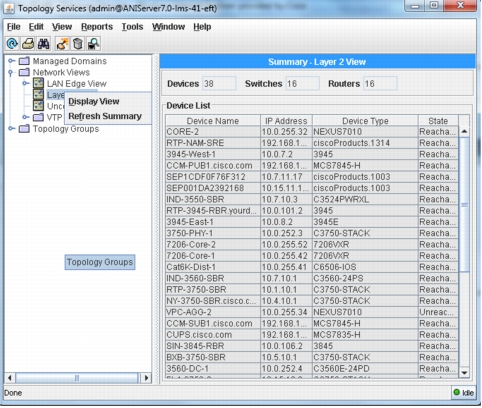Click the tree panel horizontal scrollbar thumb
Screen dimensions: 482x408
pyautogui.click(x=77, y=378)
